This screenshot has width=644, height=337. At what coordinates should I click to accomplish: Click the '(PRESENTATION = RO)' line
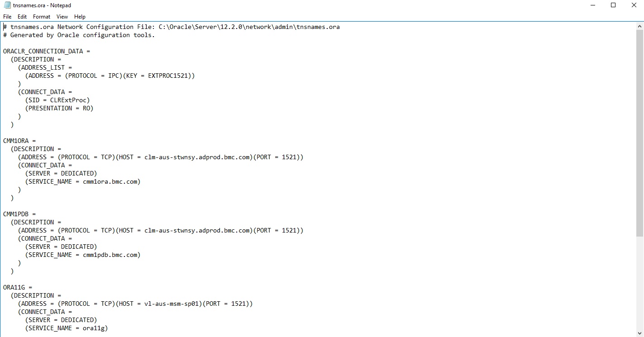(x=59, y=108)
